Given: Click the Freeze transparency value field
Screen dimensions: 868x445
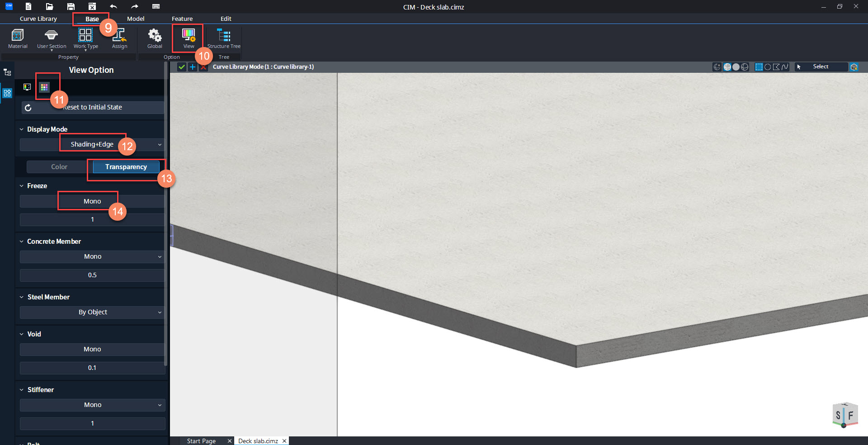Looking at the screenshot, I should (92, 220).
